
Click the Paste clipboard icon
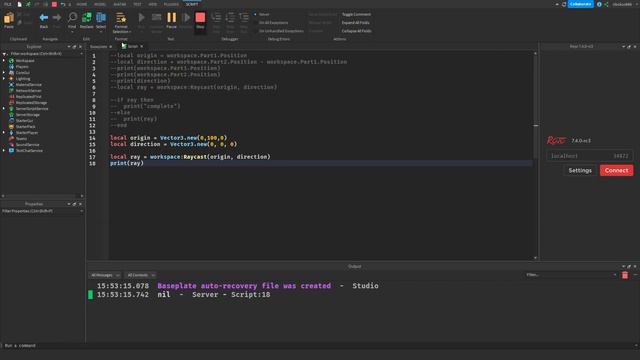coord(9,18)
